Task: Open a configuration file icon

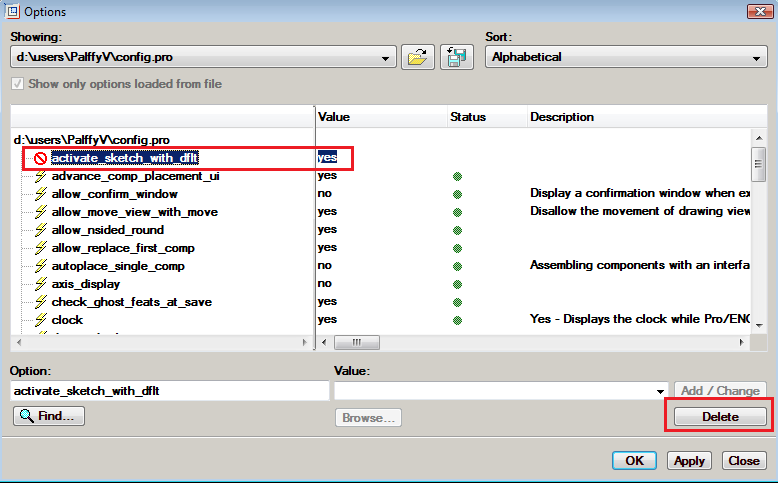Action: (418, 57)
